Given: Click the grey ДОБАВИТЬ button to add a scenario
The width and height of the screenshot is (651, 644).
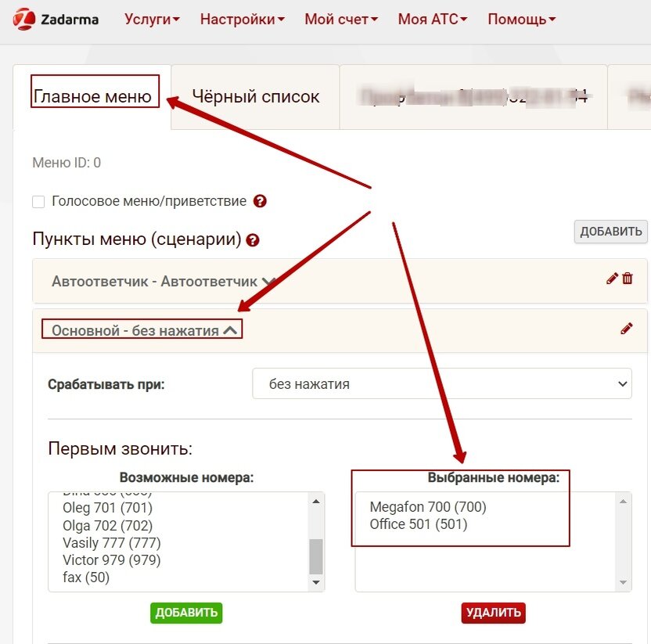Looking at the screenshot, I should click(611, 232).
